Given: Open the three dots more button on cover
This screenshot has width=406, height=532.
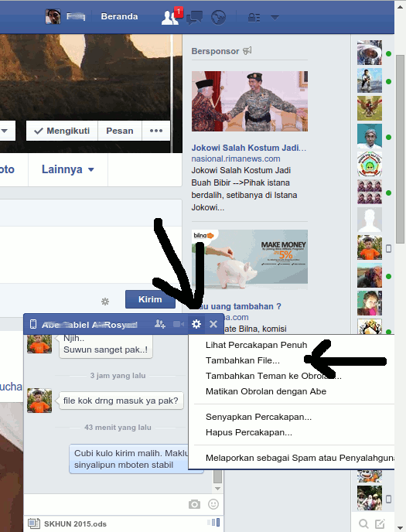Looking at the screenshot, I should click(156, 131).
